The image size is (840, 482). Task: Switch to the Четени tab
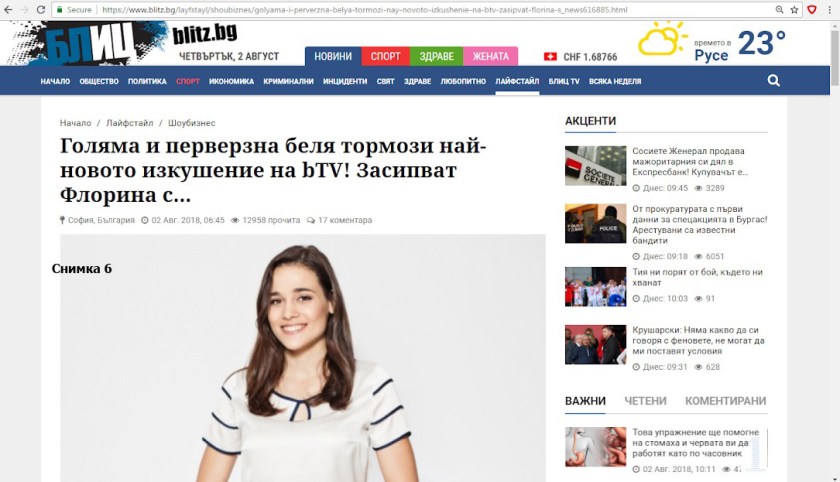point(645,401)
